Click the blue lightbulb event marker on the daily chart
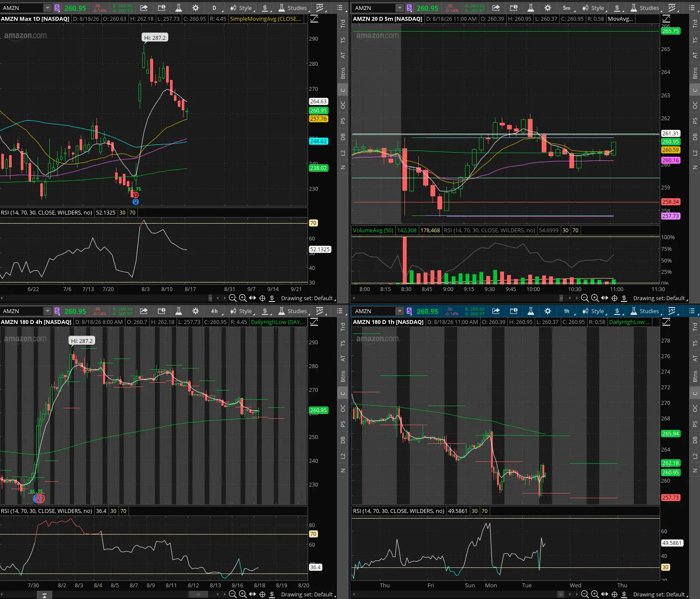 [x=135, y=202]
